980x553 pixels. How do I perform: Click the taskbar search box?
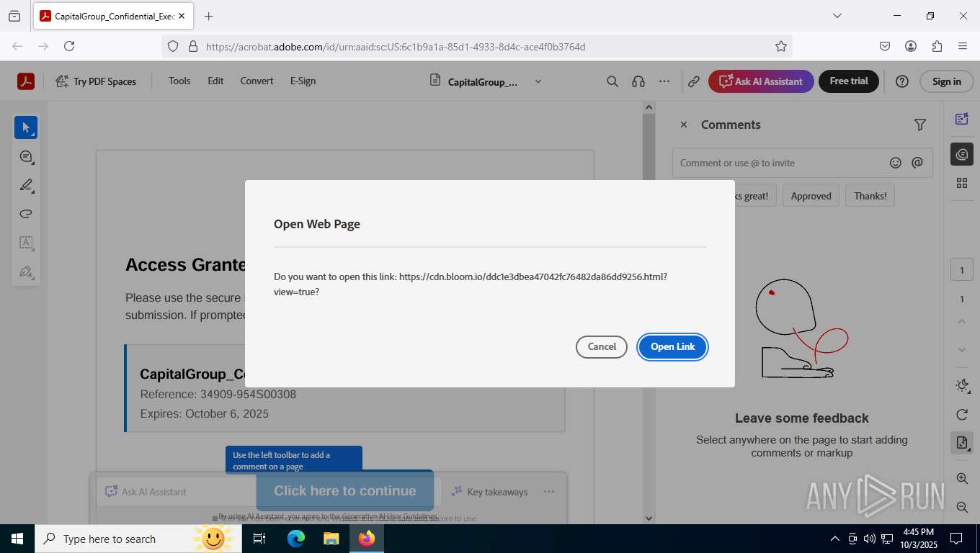137,539
